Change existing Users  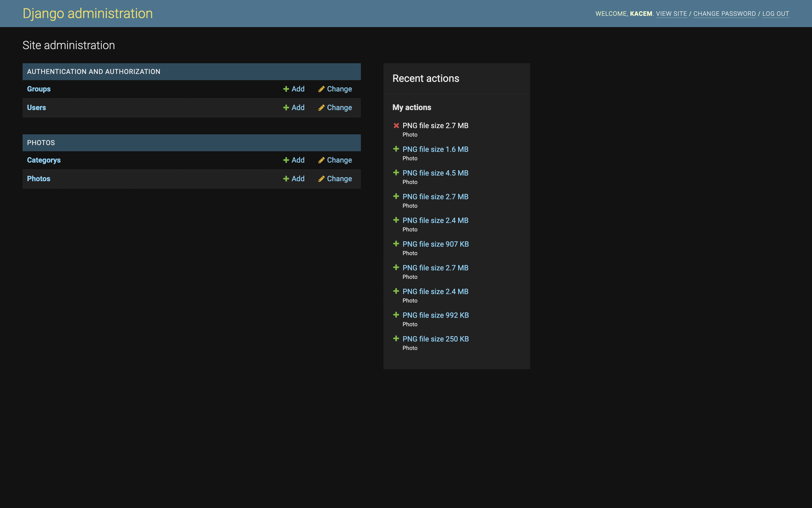339,108
